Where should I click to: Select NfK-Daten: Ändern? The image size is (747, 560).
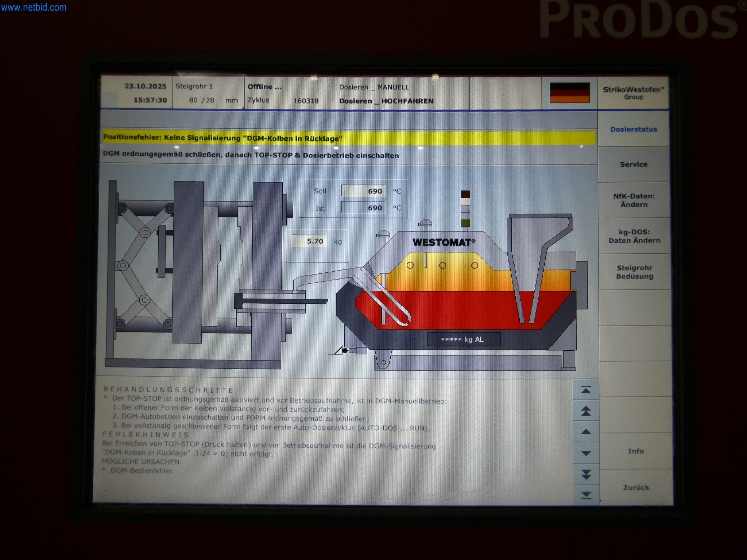point(634,200)
